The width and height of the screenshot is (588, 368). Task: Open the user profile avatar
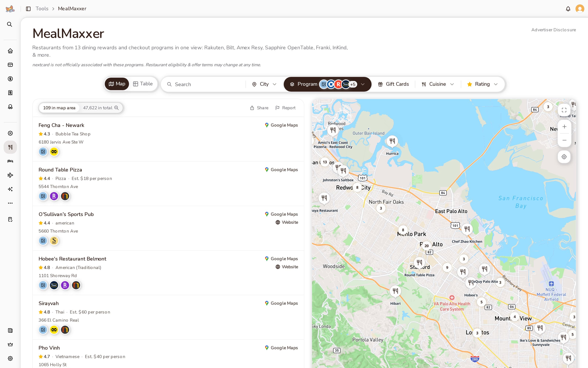click(x=580, y=9)
